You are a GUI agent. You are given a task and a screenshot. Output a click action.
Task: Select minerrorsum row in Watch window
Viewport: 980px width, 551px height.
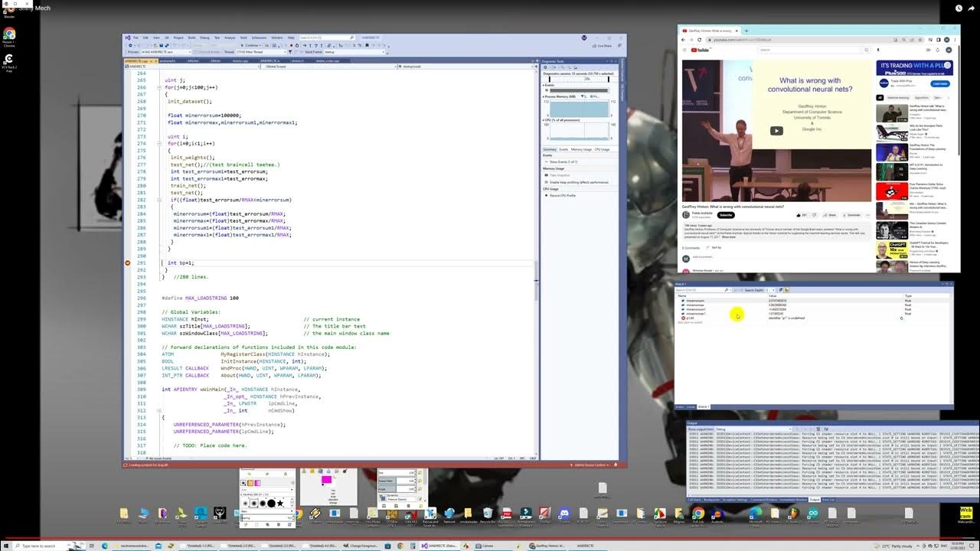pos(812,301)
